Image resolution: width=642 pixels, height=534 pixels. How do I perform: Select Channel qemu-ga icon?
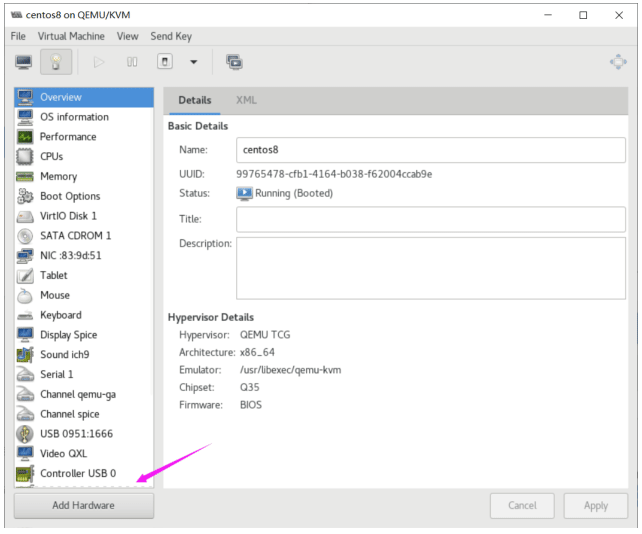tap(25, 394)
